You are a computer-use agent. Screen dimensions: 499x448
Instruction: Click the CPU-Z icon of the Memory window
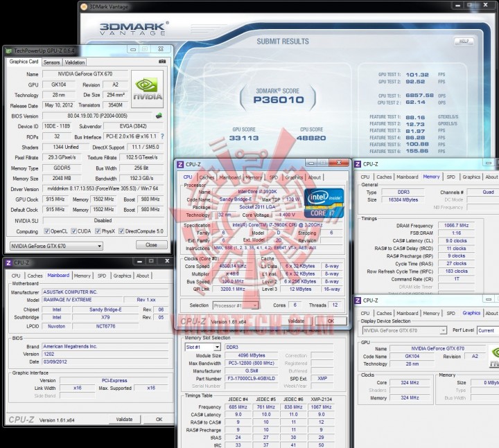click(x=358, y=164)
